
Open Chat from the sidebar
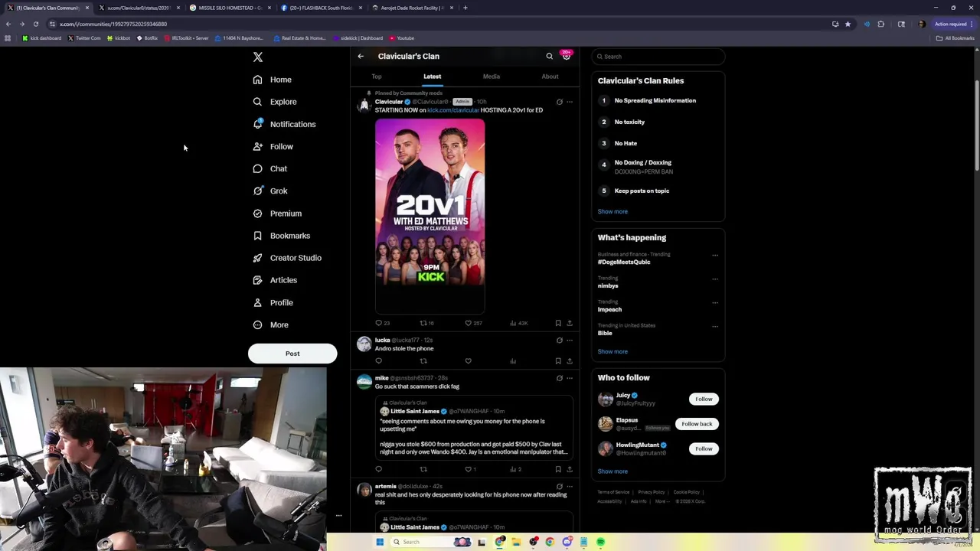click(270, 168)
